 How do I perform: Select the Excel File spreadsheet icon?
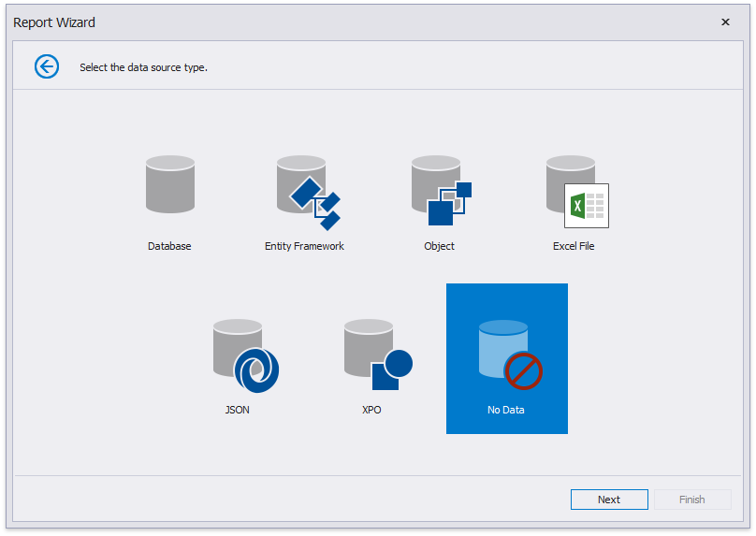coord(574,191)
